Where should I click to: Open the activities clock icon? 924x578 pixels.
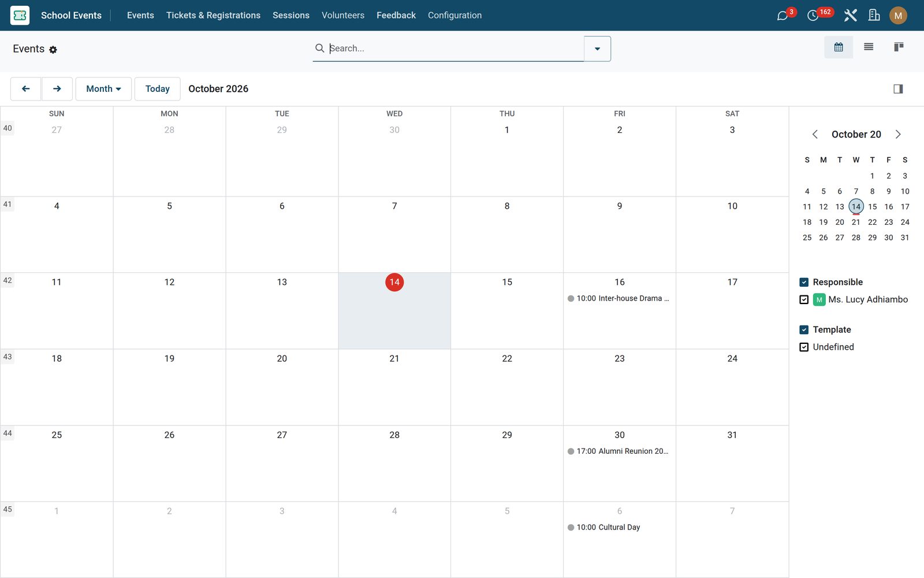pyautogui.click(x=813, y=16)
